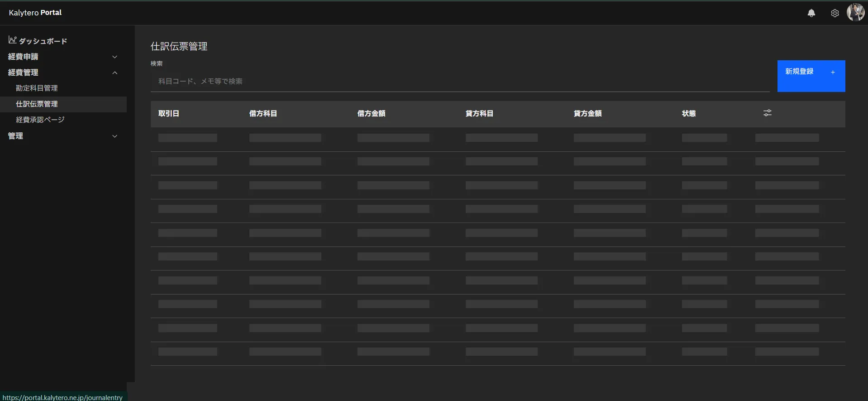Select 仕訳伝票管理 in the sidebar
The height and width of the screenshot is (401, 868).
coord(37,104)
